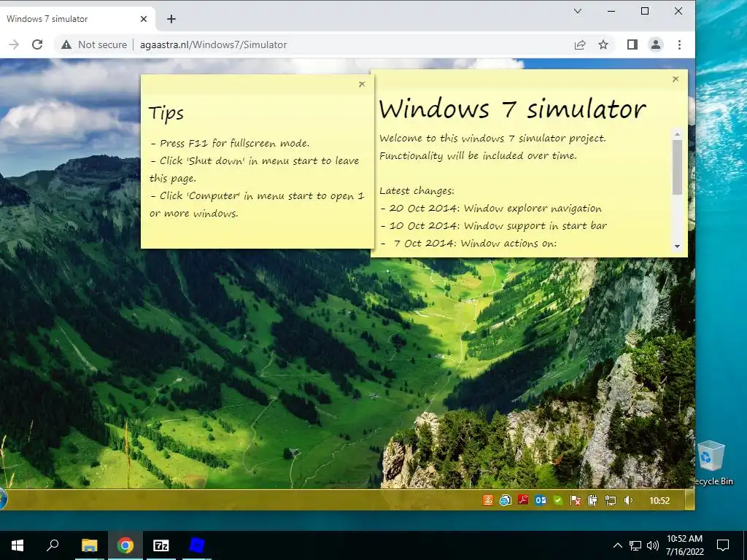Click the sticky note scrollbar up arrow
Screen dimensions: 747x560
coord(677,134)
